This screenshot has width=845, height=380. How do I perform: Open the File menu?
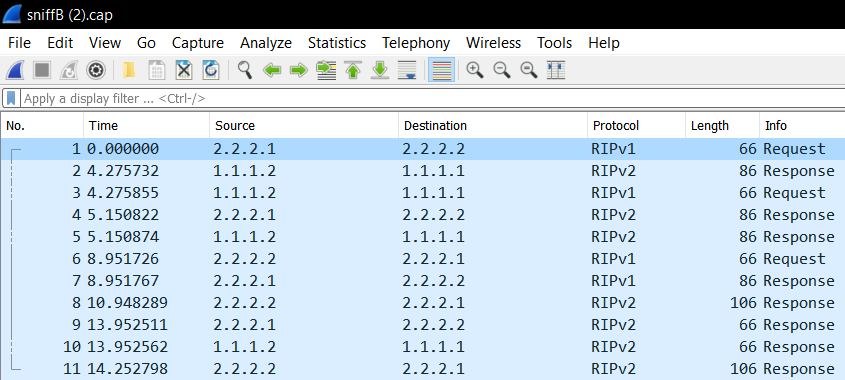tap(19, 43)
